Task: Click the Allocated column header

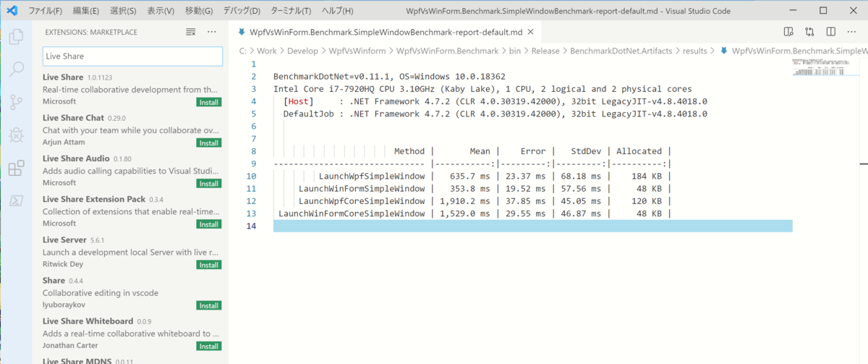Action: [639, 151]
